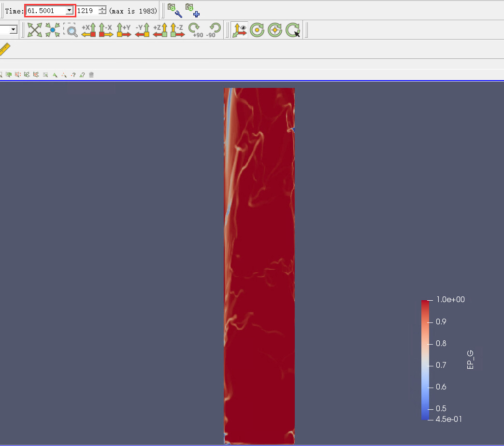Rotate view 90 degrees counterclockwise
The height and width of the screenshot is (446, 504).
click(x=213, y=30)
